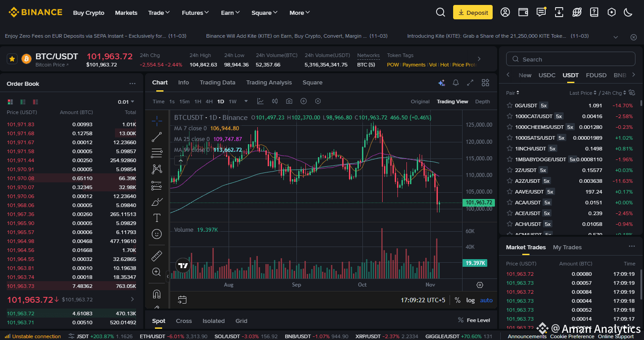
Task: Toggle log scale on chart
Action: click(470, 300)
